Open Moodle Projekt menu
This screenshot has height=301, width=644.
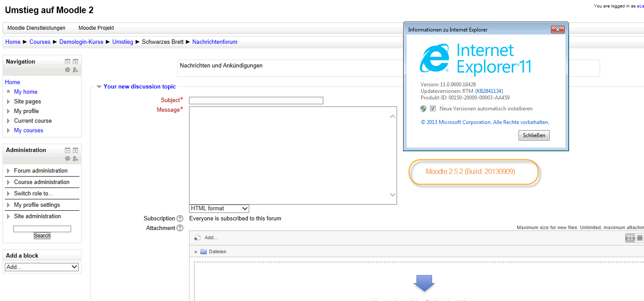(x=96, y=28)
